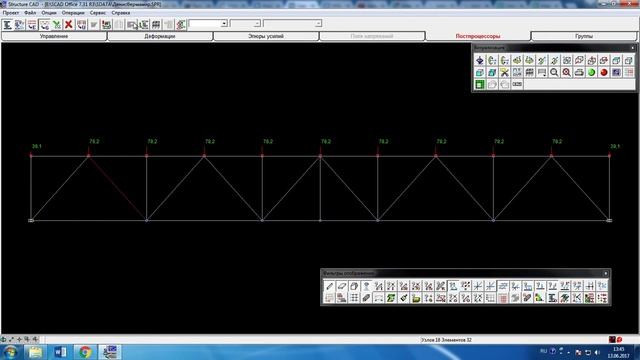The height and width of the screenshot is (360, 640).
Task: Select the right support node of truss
Action: (609, 220)
